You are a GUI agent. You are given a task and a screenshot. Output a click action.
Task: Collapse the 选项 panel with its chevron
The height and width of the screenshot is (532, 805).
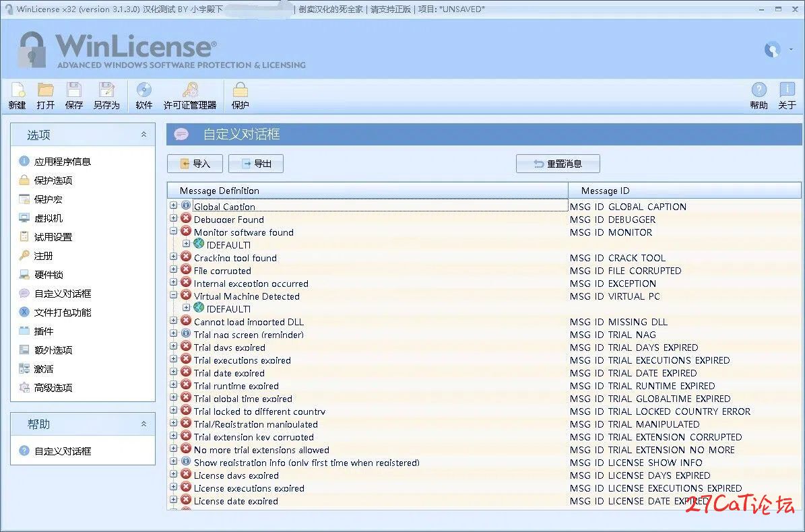coord(143,135)
